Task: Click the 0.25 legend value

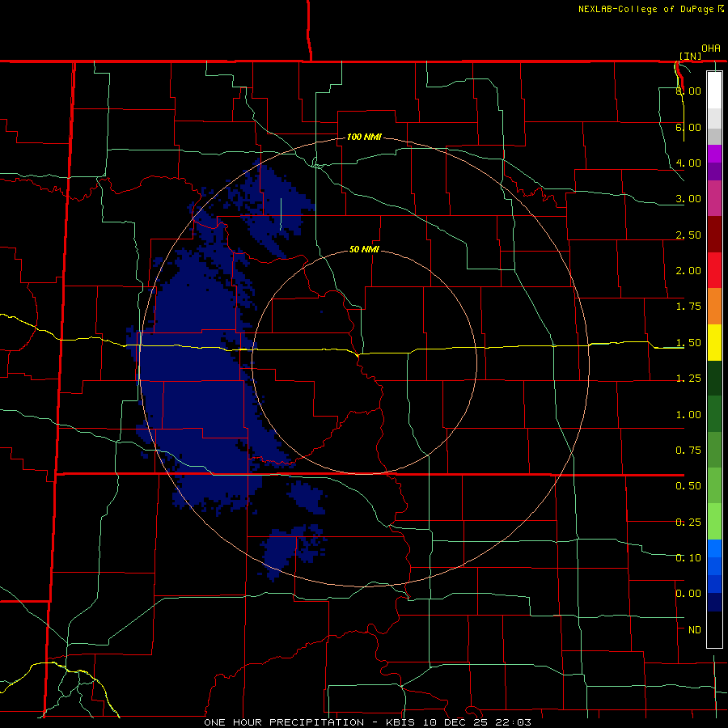Action: tap(688, 523)
